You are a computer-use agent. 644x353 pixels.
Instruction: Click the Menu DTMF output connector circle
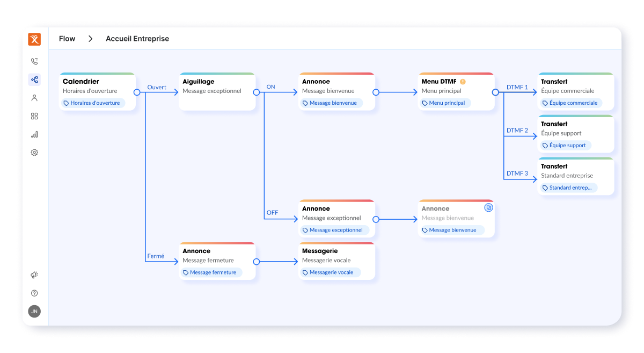(x=495, y=92)
